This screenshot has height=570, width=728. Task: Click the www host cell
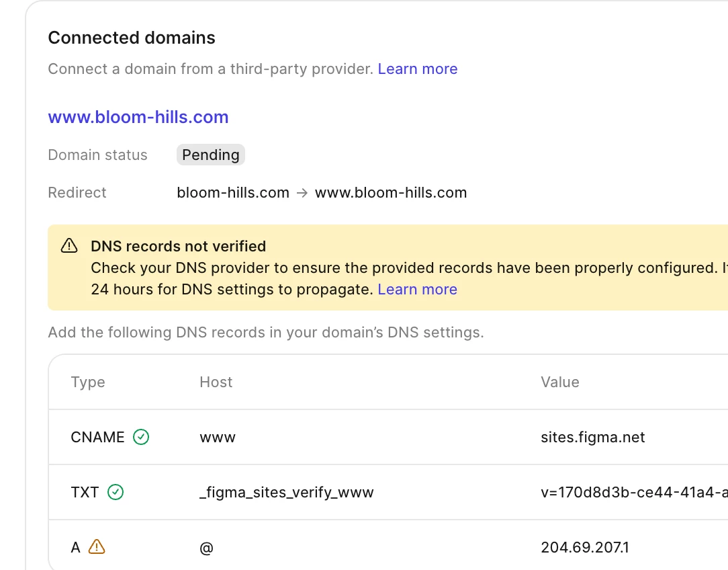pos(218,437)
